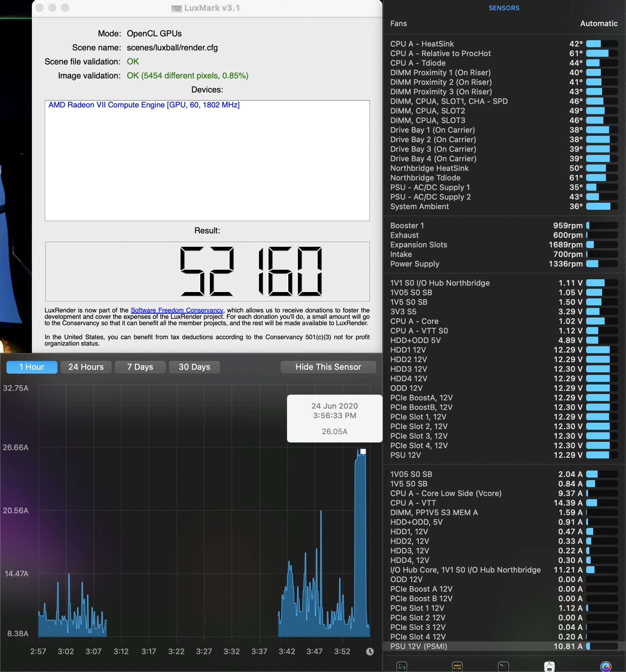The height and width of the screenshot is (672, 626).
Task: Select the HDD+ODD 5V voltage row
Action: pyautogui.click(x=504, y=340)
